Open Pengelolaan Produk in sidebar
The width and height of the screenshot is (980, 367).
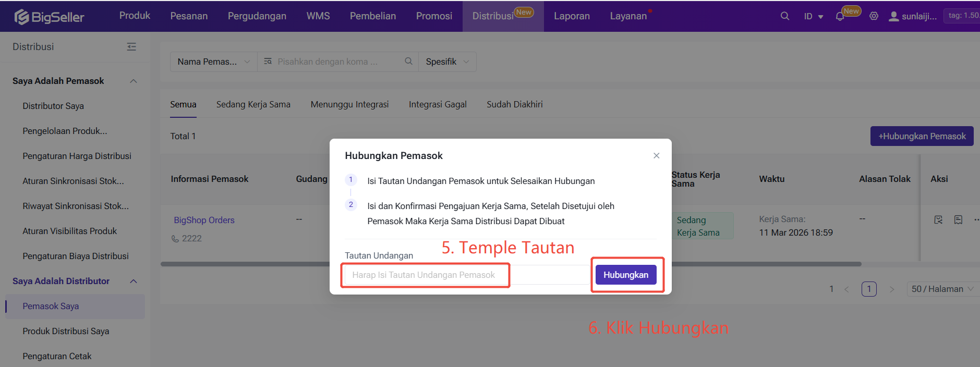[x=65, y=131]
